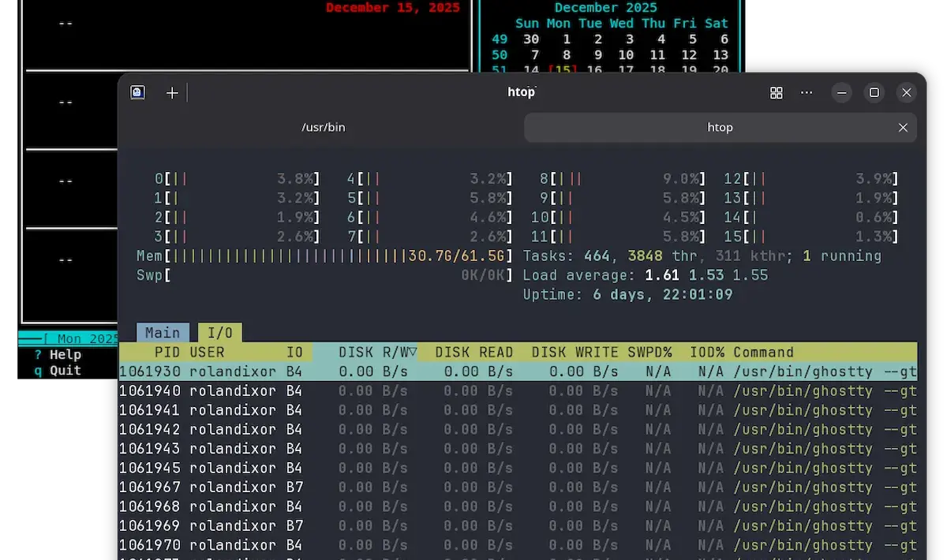The height and width of the screenshot is (560, 947).
Task: Click the Swp usage meter
Action: 325,275
